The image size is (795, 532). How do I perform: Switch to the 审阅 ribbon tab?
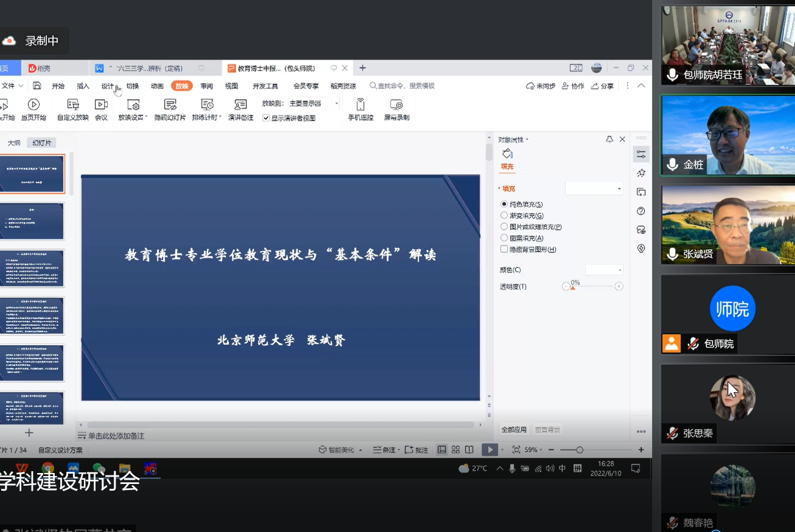coord(207,86)
